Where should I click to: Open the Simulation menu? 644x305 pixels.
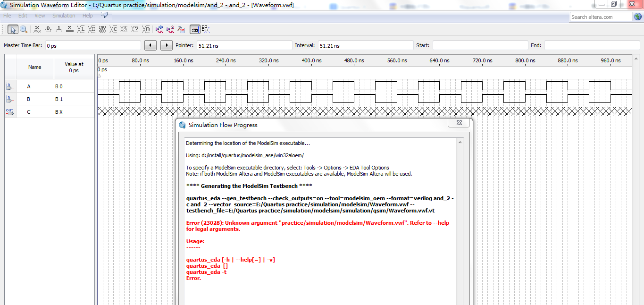[x=64, y=16]
